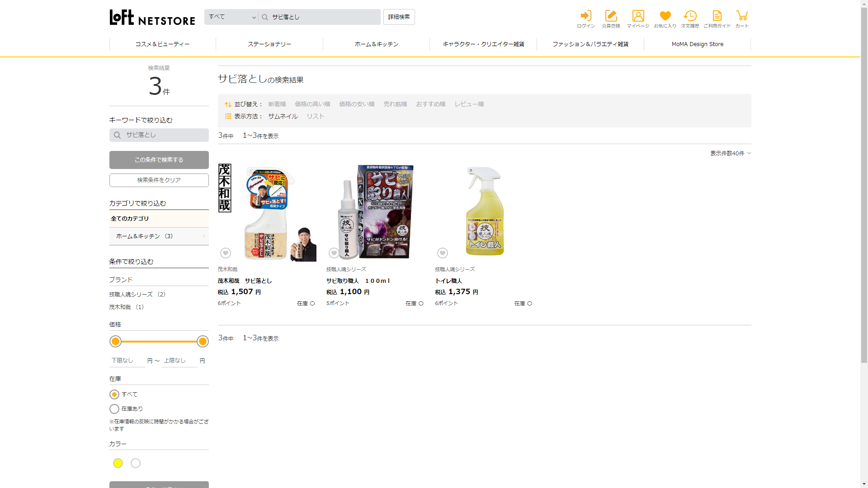Favorite the トイレ職人 product heart icon

point(442,253)
